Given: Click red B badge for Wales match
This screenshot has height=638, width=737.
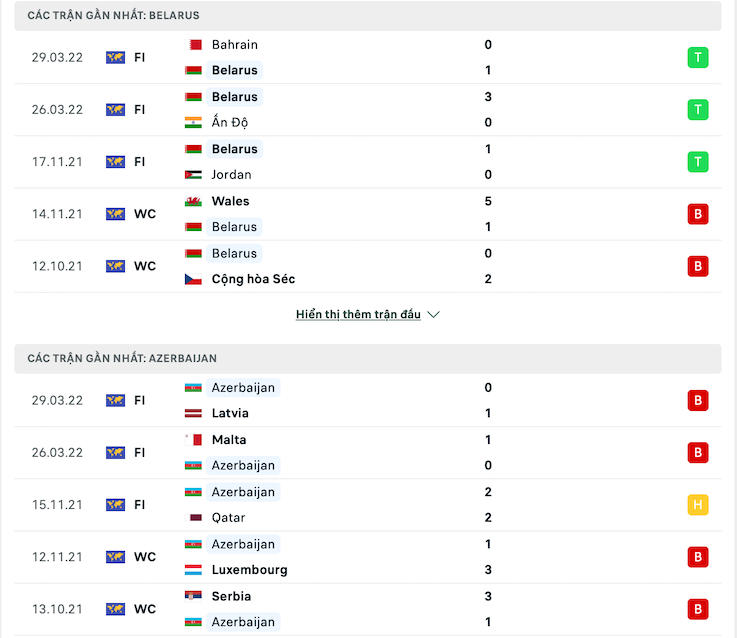Looking at the screenshot, I should click(698, 214).
